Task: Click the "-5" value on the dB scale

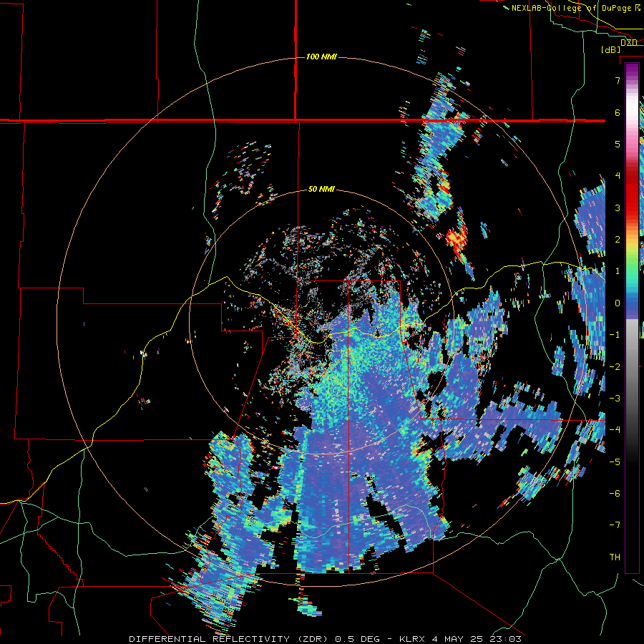Action: (615, 462)
